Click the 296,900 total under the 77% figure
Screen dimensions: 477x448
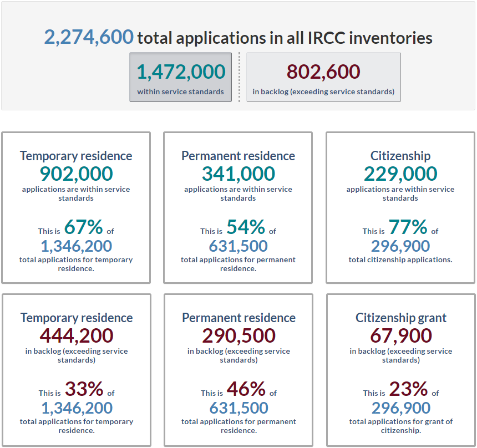click(400, 246)
